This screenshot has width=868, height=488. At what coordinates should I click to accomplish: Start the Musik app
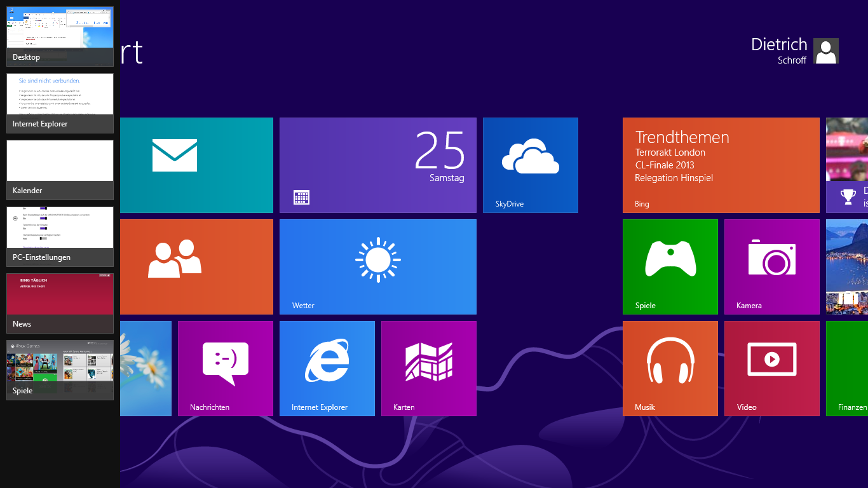point(670,369)
